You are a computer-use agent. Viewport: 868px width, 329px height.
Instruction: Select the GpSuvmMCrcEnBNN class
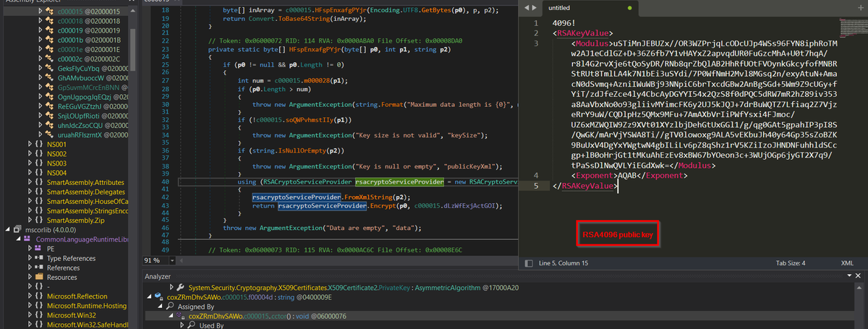pos(93,87)
